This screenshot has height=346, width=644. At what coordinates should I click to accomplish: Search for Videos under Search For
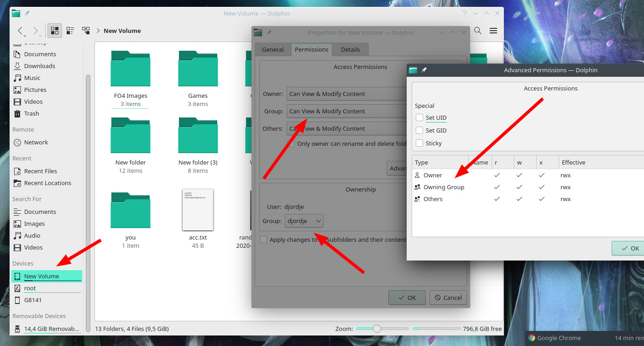tap(33, 247)
